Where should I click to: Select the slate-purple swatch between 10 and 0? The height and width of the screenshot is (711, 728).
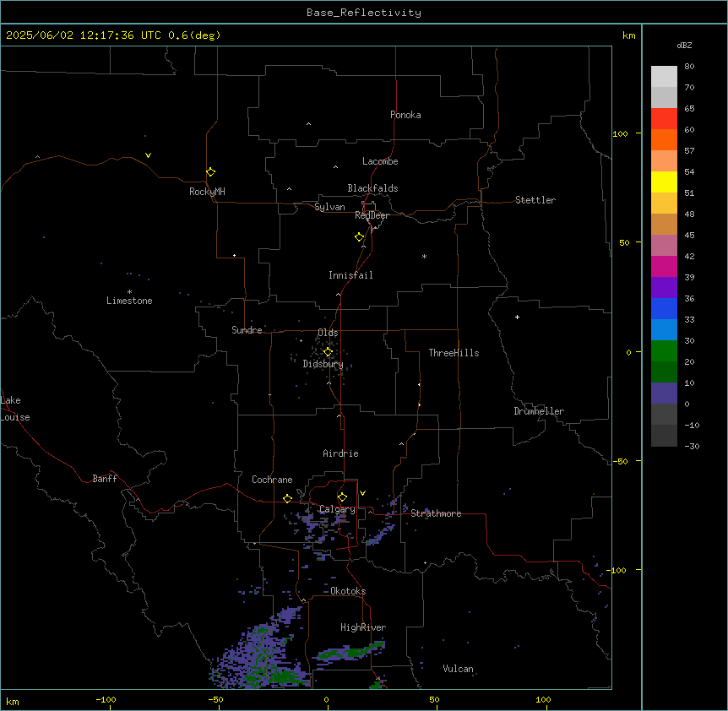[664, 393]
